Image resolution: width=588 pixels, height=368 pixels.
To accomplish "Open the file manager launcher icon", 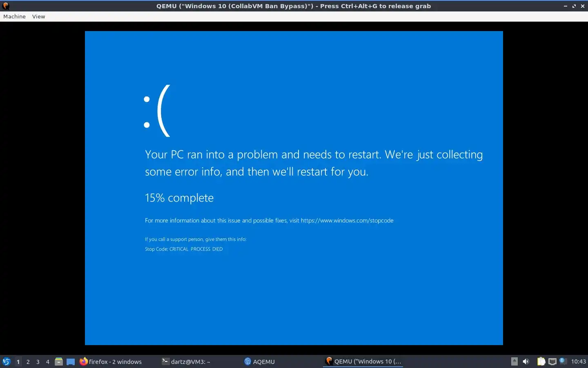I will tap(59, 361).
